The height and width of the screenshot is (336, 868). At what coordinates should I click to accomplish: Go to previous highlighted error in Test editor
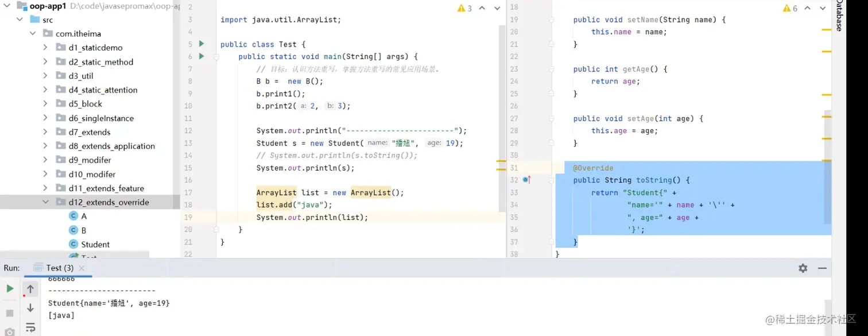pyautogui.click(x=482, y=8)
